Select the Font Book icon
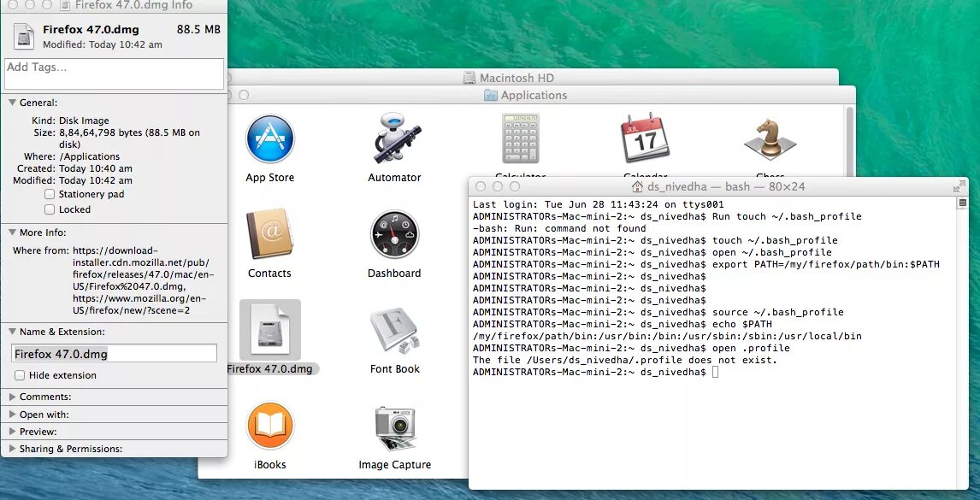This screenshot has height=500, width=980. [394, 329]
